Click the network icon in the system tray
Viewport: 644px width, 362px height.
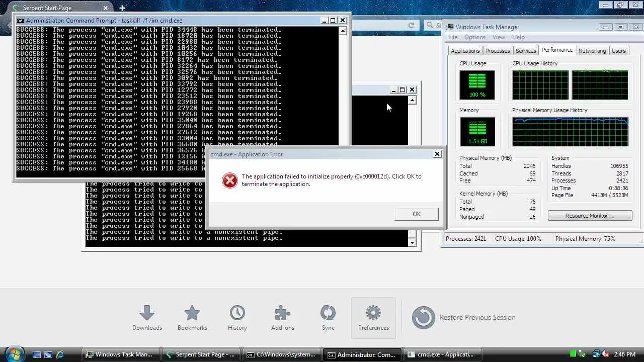[596, 354]
